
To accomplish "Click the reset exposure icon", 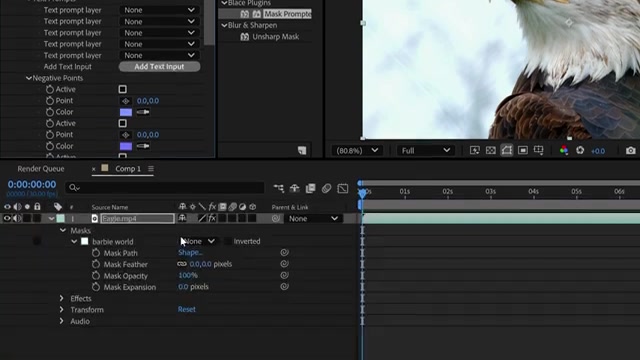I will click(580, 150).
